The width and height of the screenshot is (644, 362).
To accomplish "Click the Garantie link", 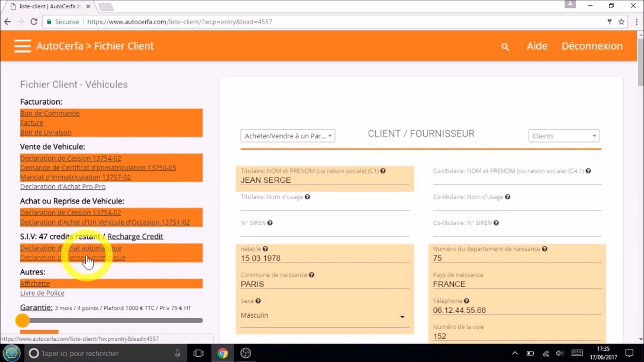I will (x=36, y=307).
